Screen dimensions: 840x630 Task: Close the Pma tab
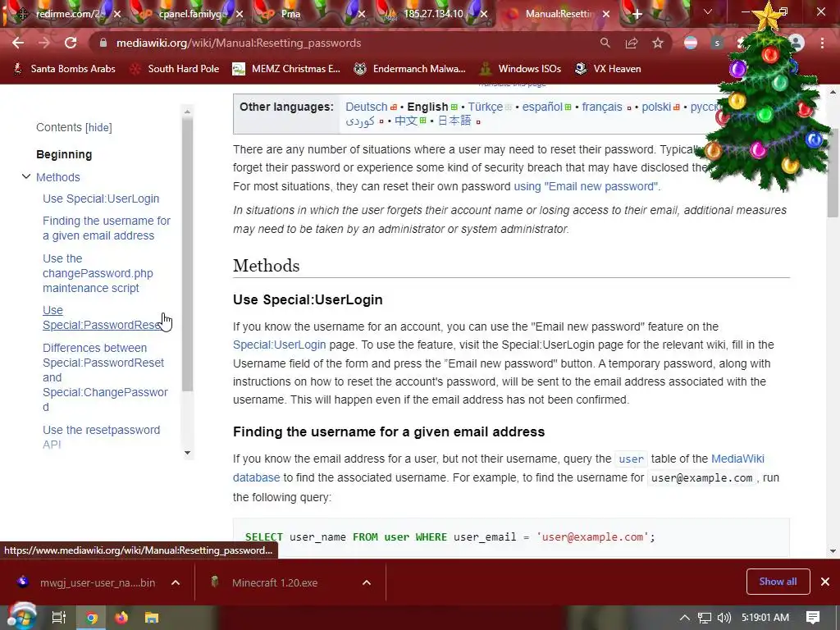click(362, 15)
